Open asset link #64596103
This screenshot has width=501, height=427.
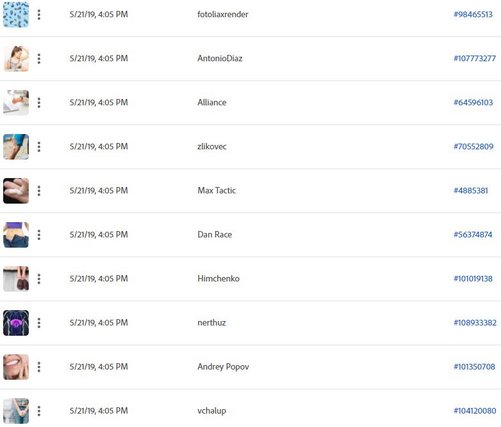coord(473,102)
